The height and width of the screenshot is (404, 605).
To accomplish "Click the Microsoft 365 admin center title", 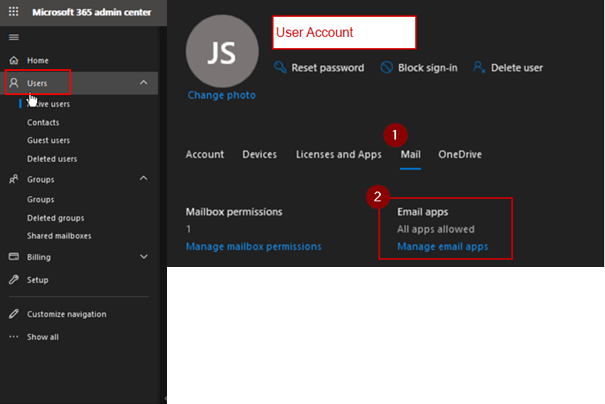I will pos(91,12).
